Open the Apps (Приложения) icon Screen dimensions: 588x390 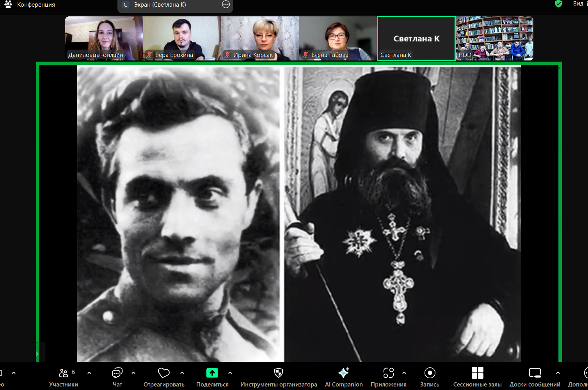(x=388, y=373)
